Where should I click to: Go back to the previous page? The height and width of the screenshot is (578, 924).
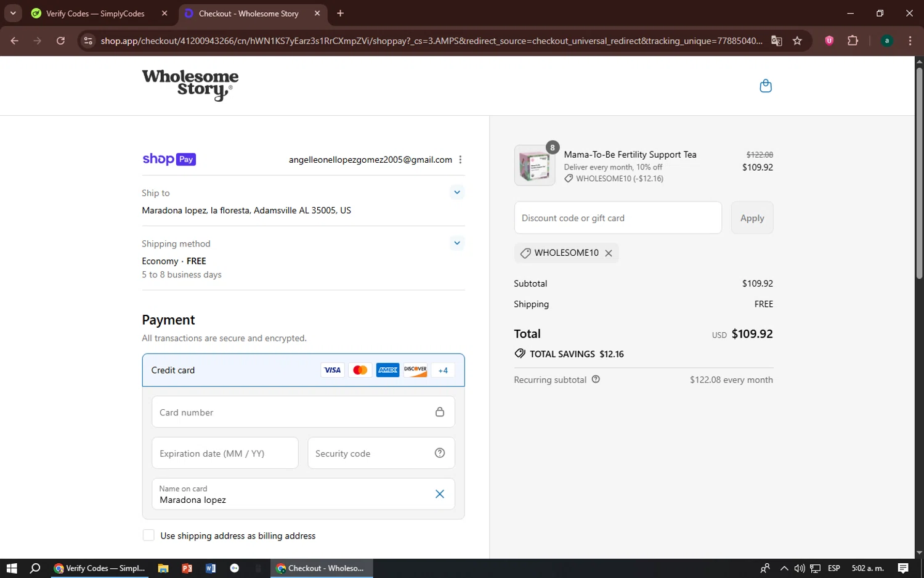(x=15, y=41)
